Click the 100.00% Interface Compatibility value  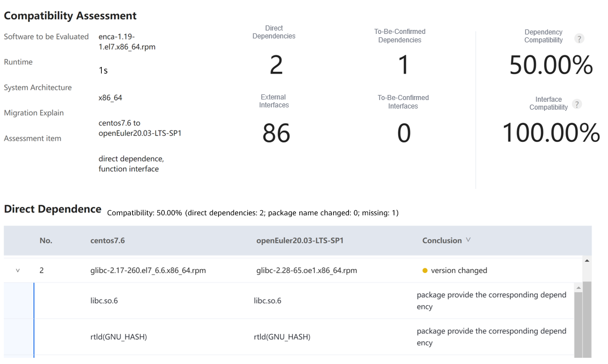click(551, 133)
